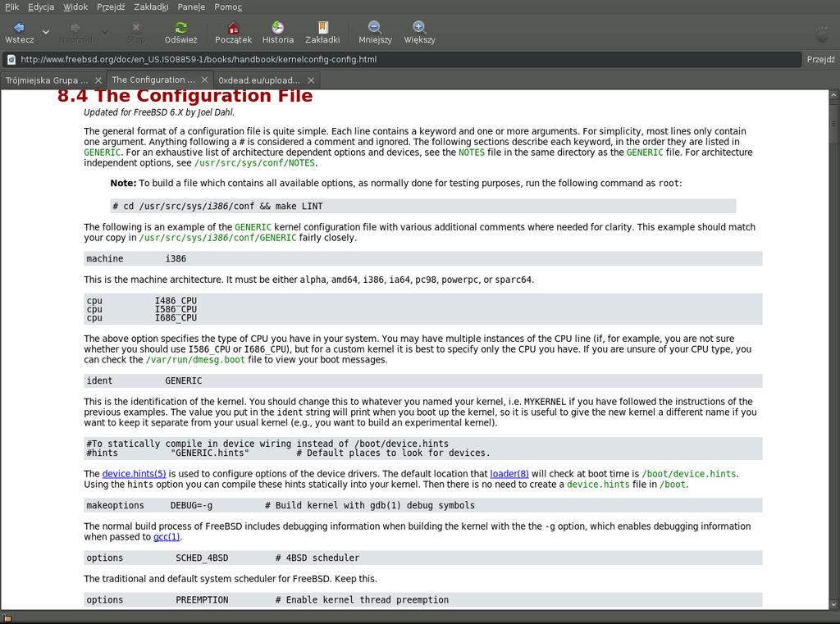This screenshot has height=624, width=840.
Task: Click the '#hints "GENERIC.hints"' code line
Action: pos(288,453)
